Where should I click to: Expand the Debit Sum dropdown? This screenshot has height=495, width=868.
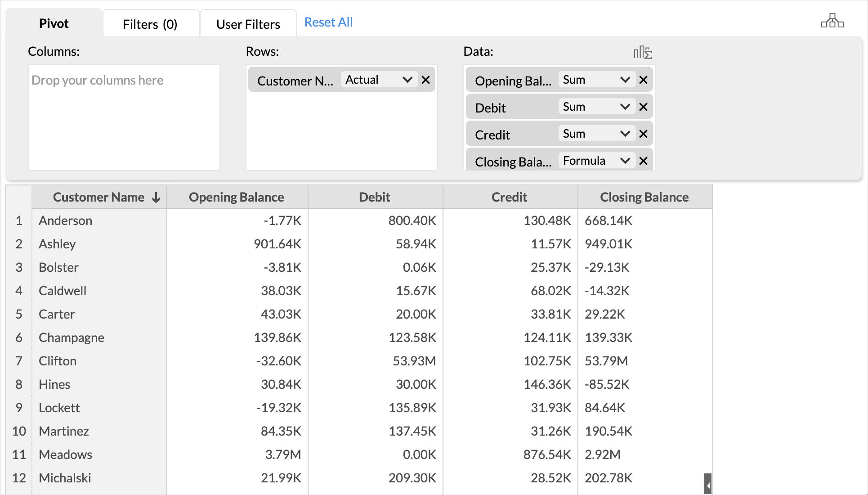click(x=596, y=107)
